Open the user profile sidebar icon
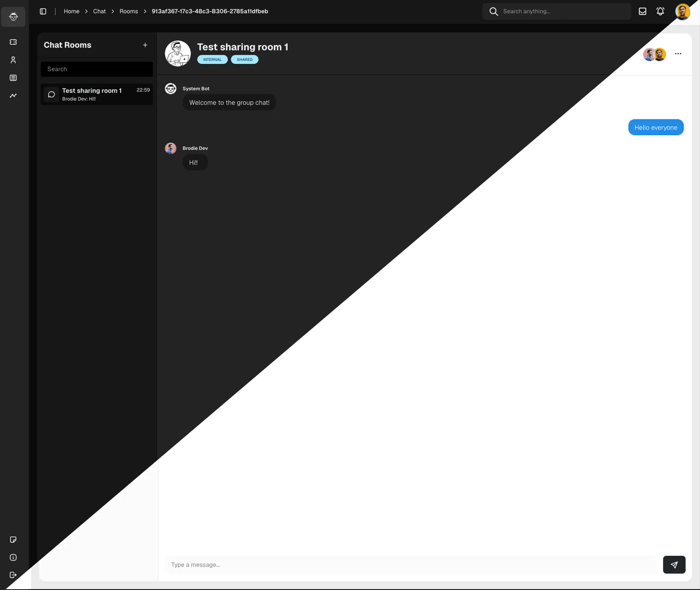The image size is (700, 590). point(13,60)
